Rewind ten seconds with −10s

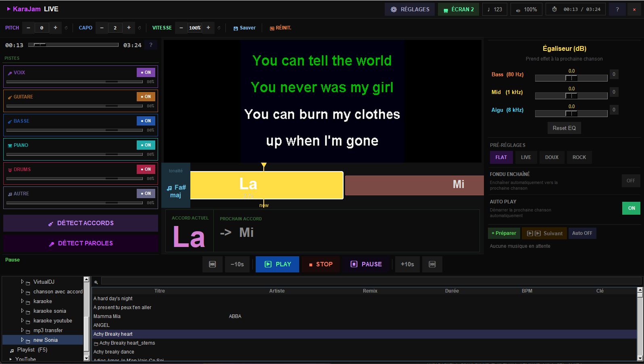coord(237,264)
